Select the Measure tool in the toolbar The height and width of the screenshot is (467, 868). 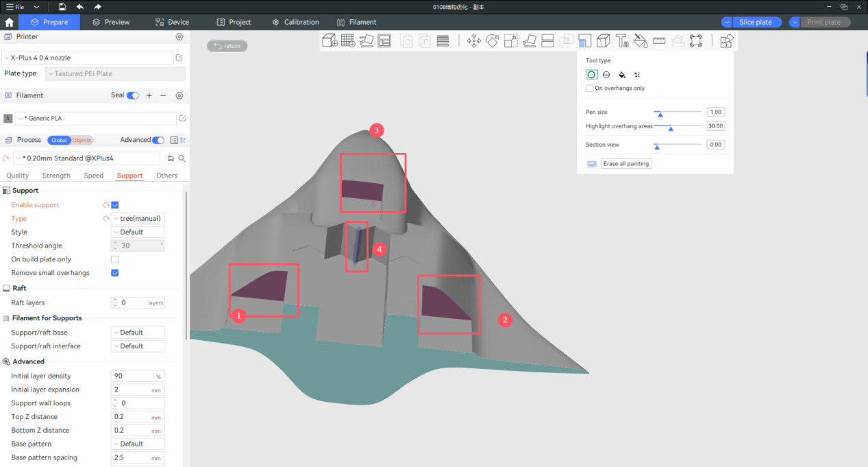tap(659, 40)
